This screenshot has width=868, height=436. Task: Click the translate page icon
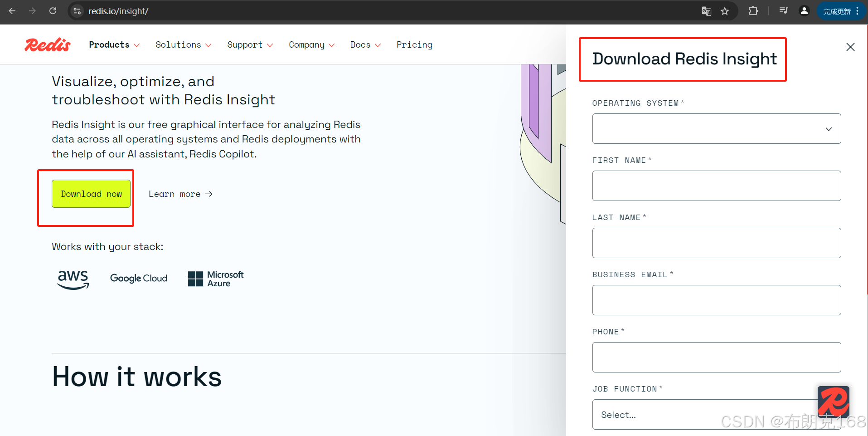point(706,11)
